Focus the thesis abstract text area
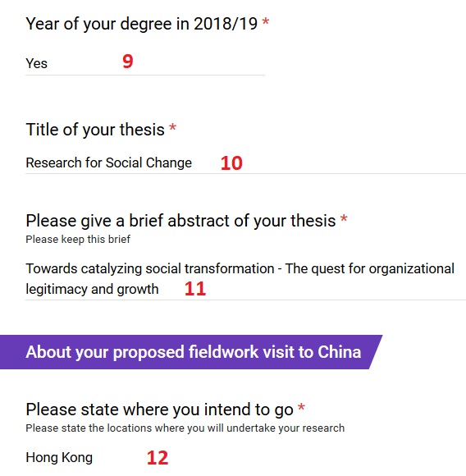466x476 pixels. pos(246,279)
